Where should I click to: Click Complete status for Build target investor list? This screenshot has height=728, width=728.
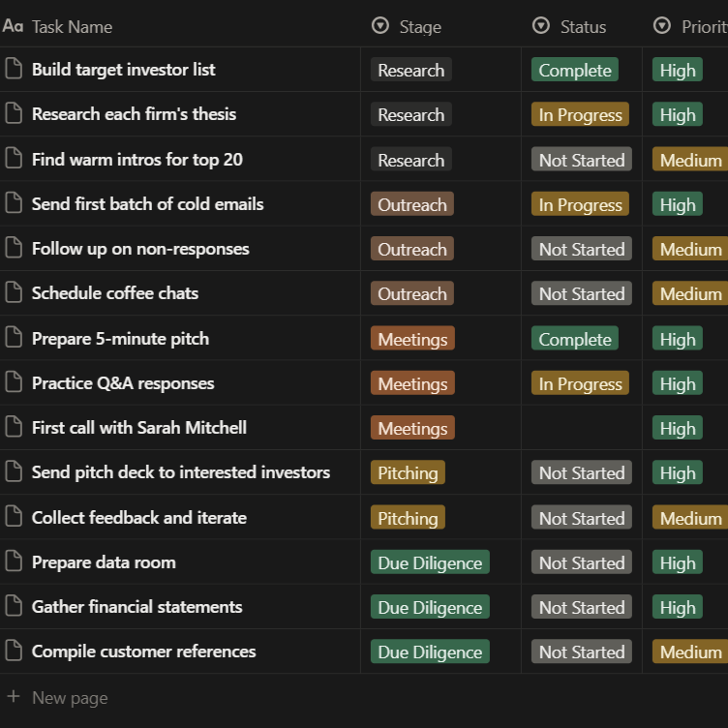pos(575,70)
